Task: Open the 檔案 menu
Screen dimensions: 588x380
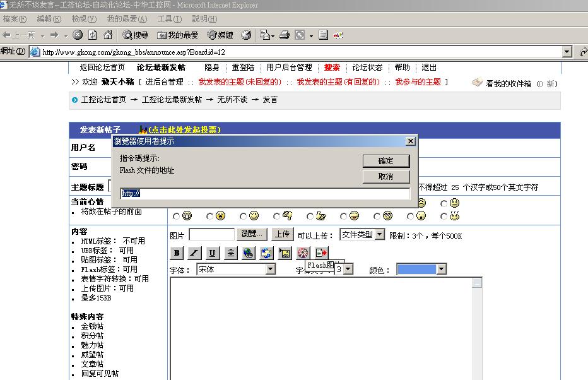Action: [x=15, y=19]
